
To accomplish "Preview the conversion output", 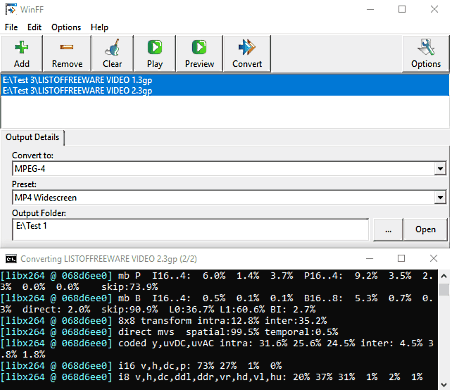I will 199,54.
